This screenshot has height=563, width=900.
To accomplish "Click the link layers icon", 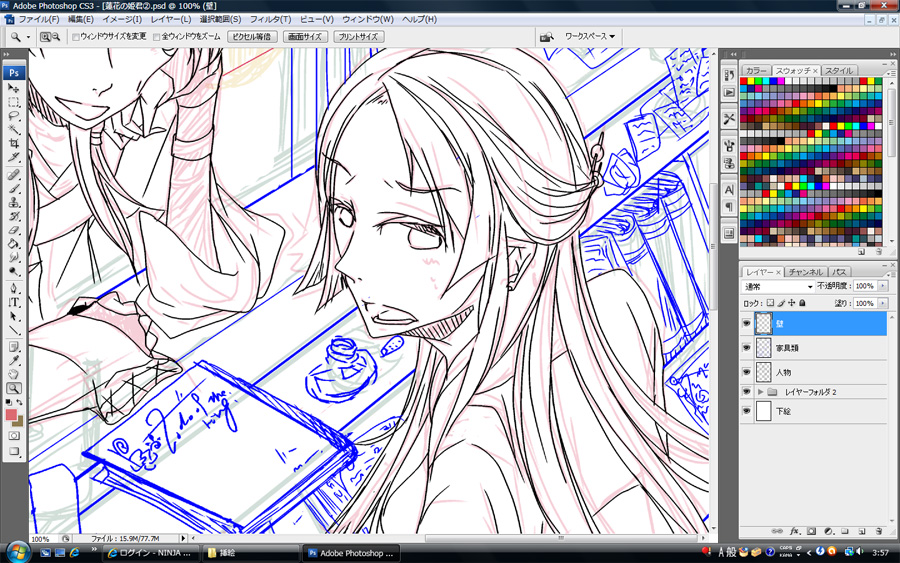I will click(x=777, y=531).
